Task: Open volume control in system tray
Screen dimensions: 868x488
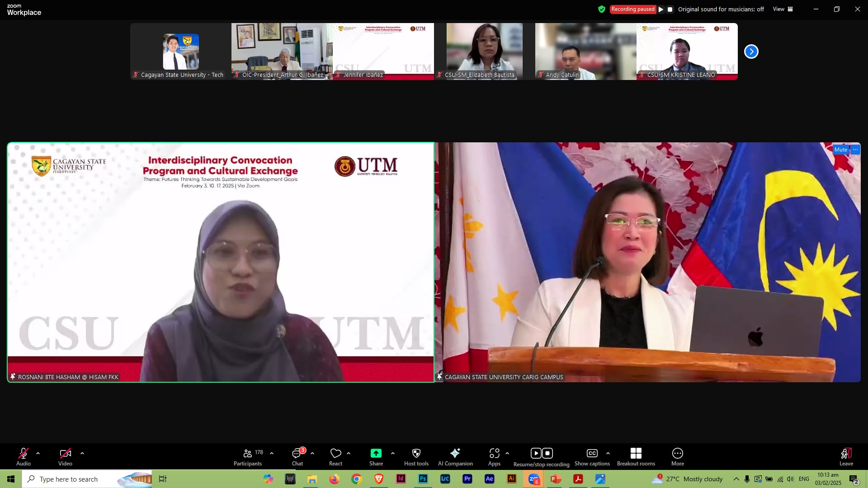Action: [790, 479]
